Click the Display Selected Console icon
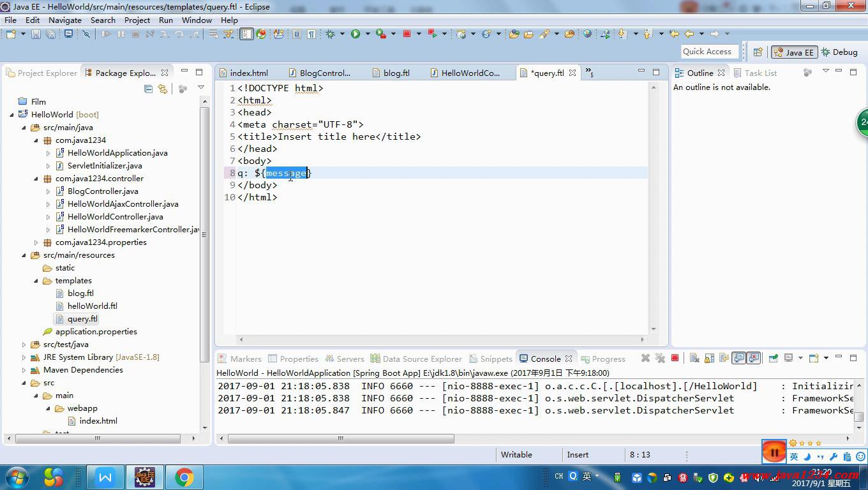The height and width of the screenshot is (490, 868). coord(788,358)
